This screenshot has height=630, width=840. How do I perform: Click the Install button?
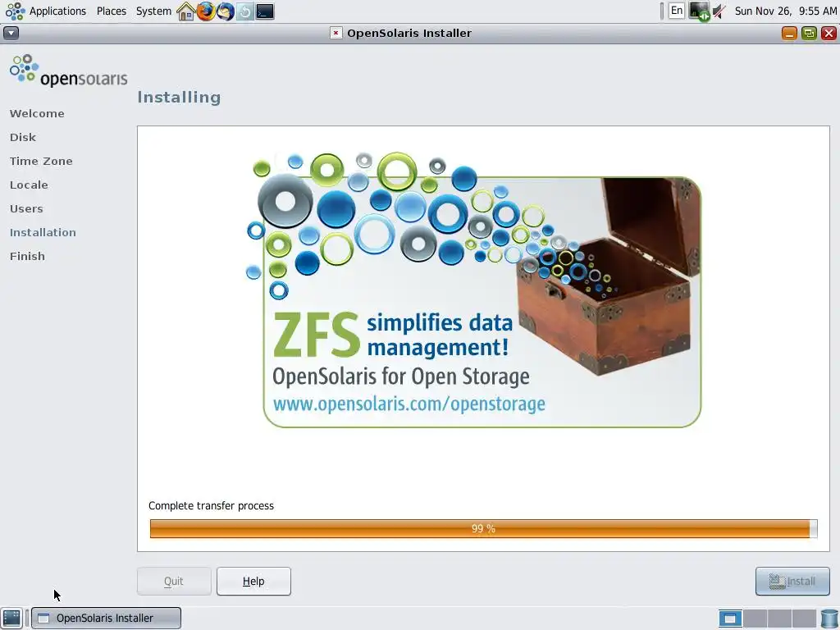pyautogui.click(x=792, y=582)
